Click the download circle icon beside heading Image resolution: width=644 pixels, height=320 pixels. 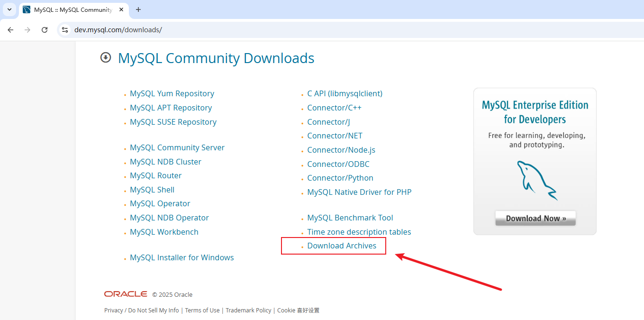pos(105,57)
